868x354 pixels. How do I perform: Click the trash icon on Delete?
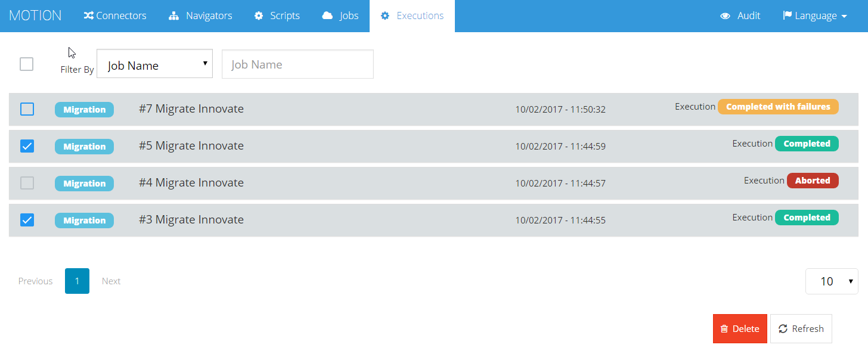[x=724, y=329]
